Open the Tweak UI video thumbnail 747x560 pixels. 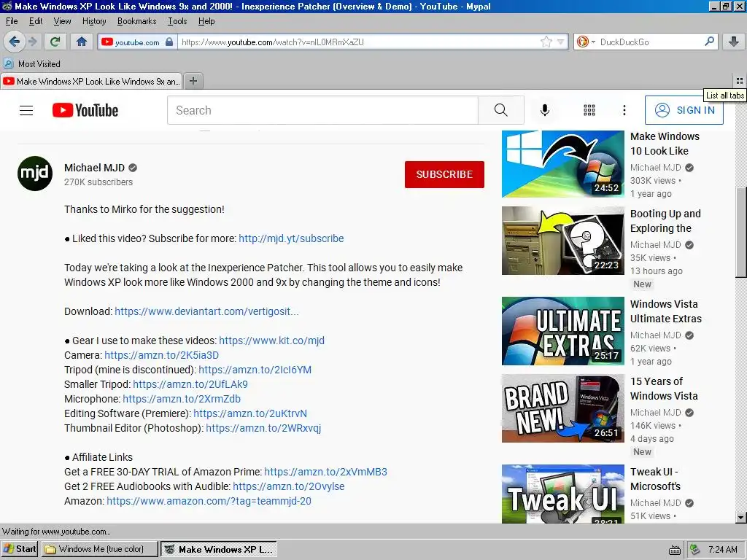pyautogui.click(x=562, y=494)
